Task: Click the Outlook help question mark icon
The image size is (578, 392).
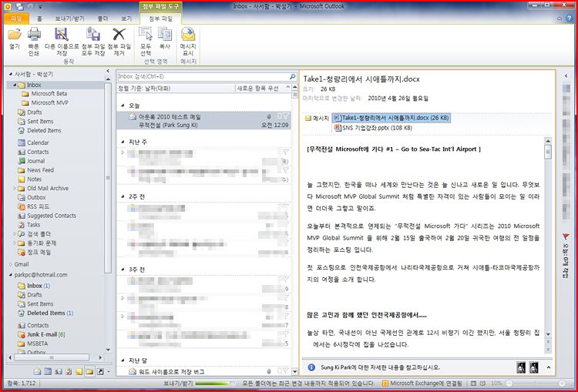Action: [x=570, y=18]
